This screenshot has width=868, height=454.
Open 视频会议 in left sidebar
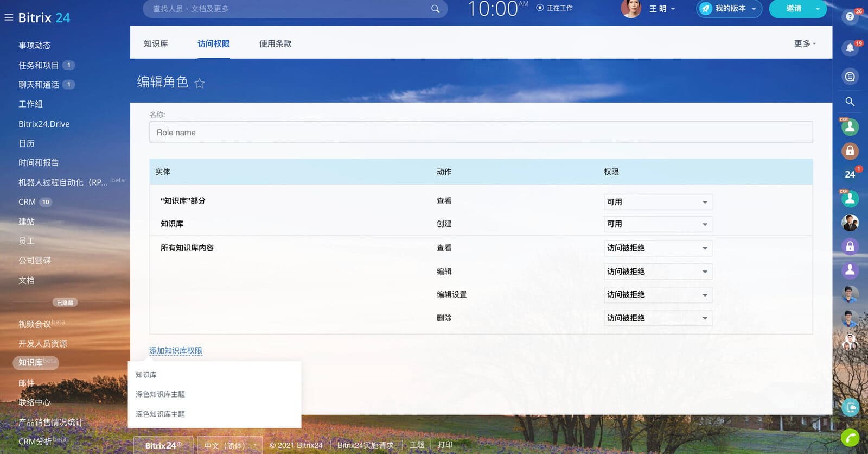[x=35, y=324]
